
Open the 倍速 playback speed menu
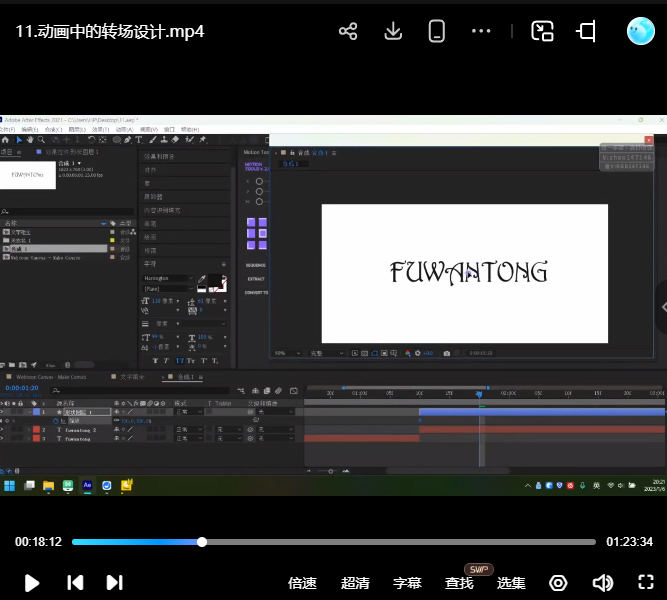pos(302,583)
